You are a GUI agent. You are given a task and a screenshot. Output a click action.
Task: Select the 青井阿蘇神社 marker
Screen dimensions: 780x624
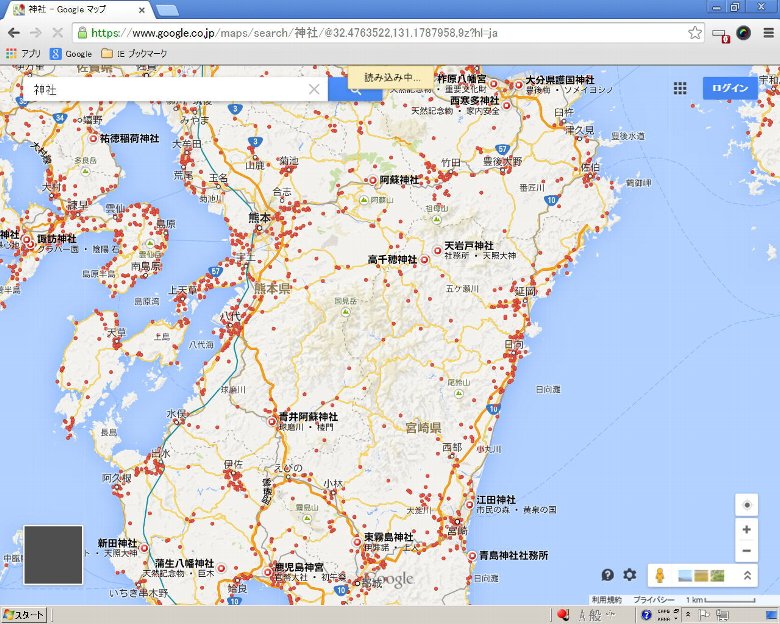pyautogui.click(x=272, y=422)
